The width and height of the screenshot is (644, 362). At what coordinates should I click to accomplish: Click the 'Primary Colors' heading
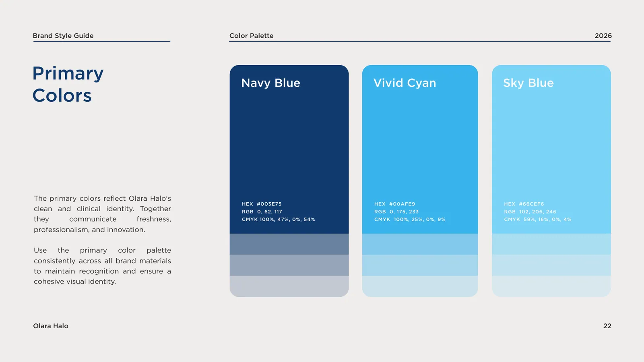(x=68, y=84)
